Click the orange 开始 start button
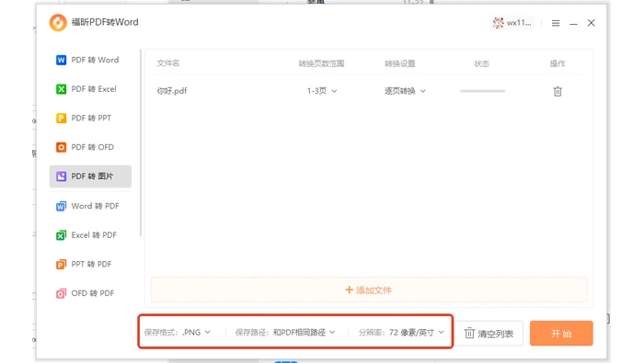The width and height of the screenshot is (644, 363). 561,334
